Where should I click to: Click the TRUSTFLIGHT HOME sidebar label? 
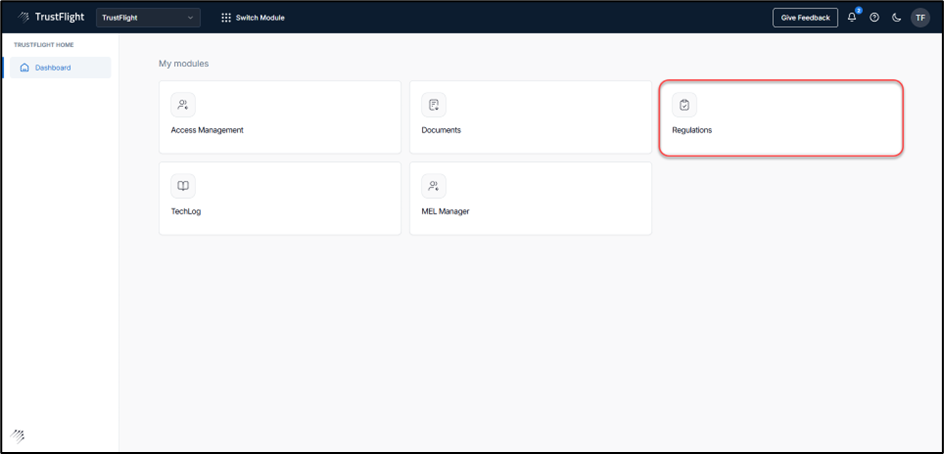[x=44, y=45]
